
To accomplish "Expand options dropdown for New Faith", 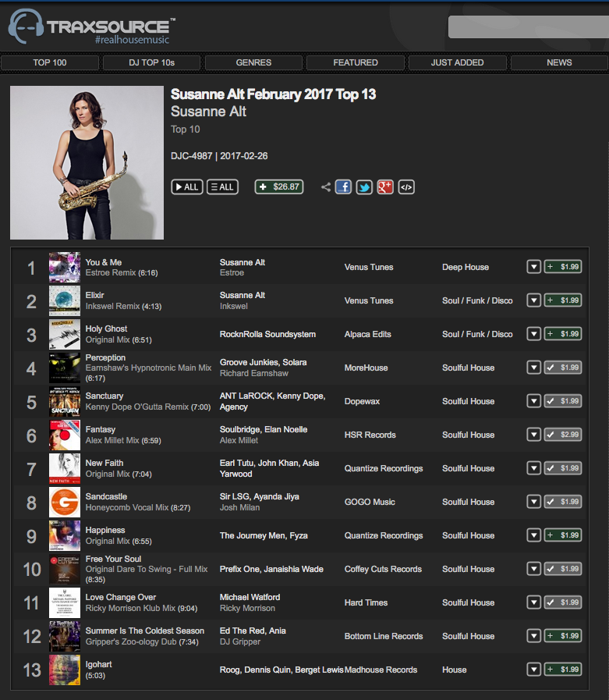I will tap(533, 468).
